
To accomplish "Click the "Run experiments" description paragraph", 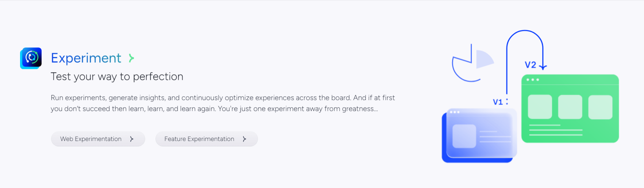I will [223, 103].
